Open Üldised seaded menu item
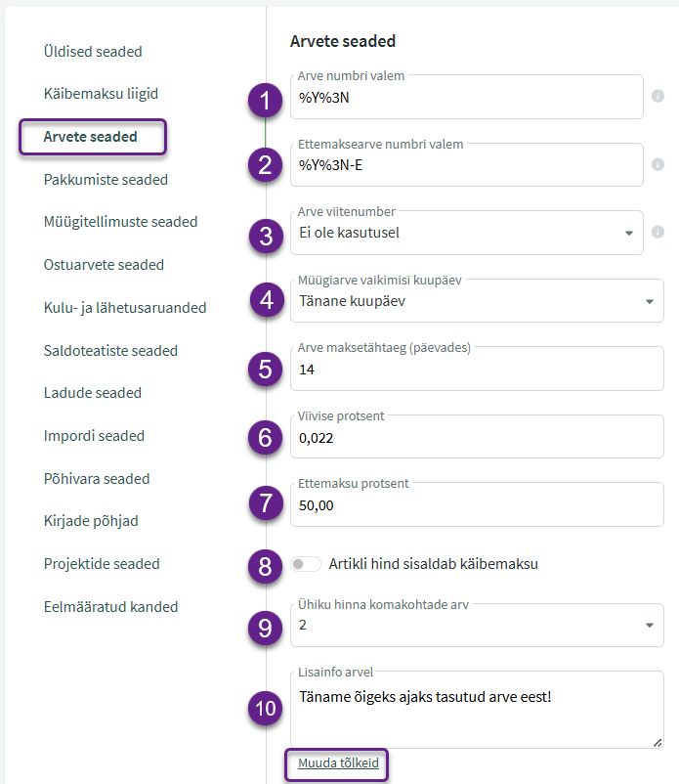Viewport: 679px width, 784px height. point(93,52)
